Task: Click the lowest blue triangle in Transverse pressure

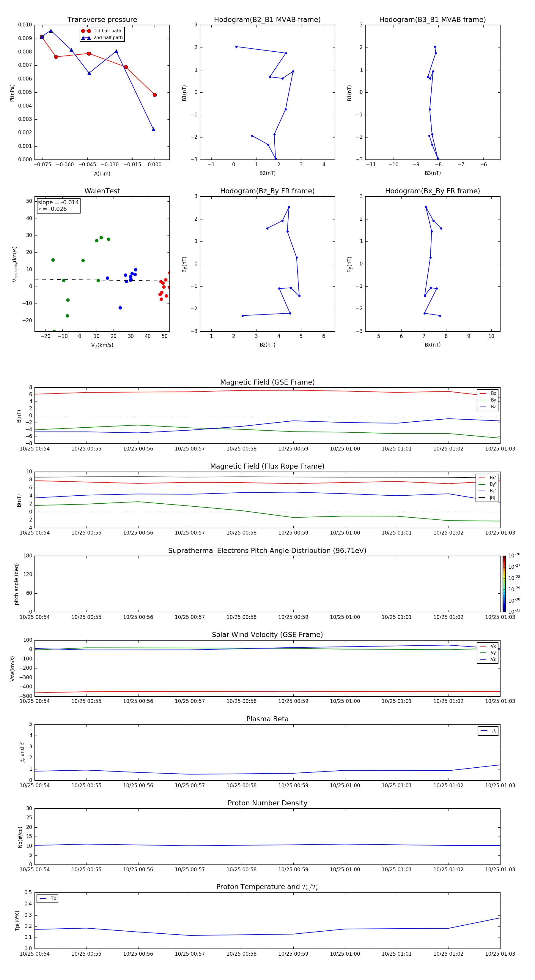Action: (x=153, y=129)
